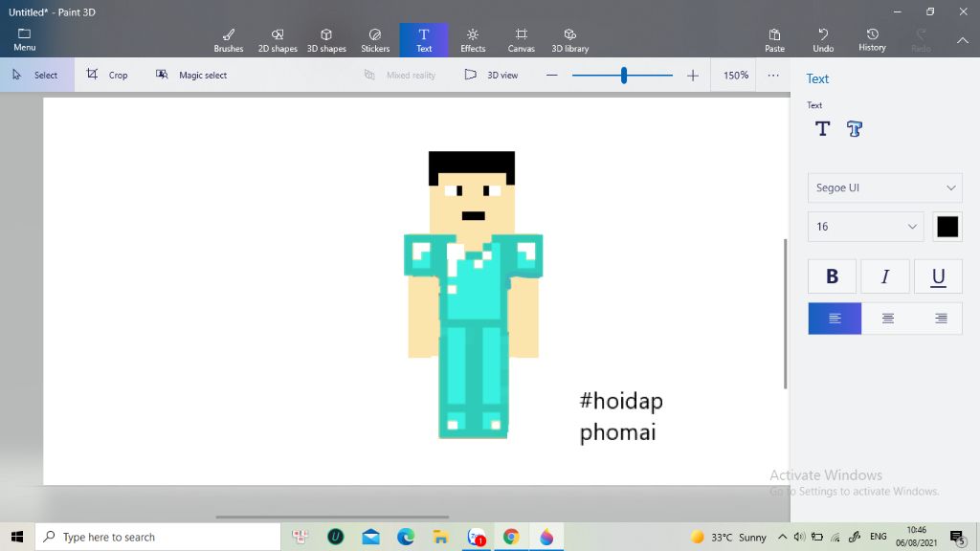Open the weather 33°C Sunny widget
This screenshot has width=980, height=551.
click(728, 538)
